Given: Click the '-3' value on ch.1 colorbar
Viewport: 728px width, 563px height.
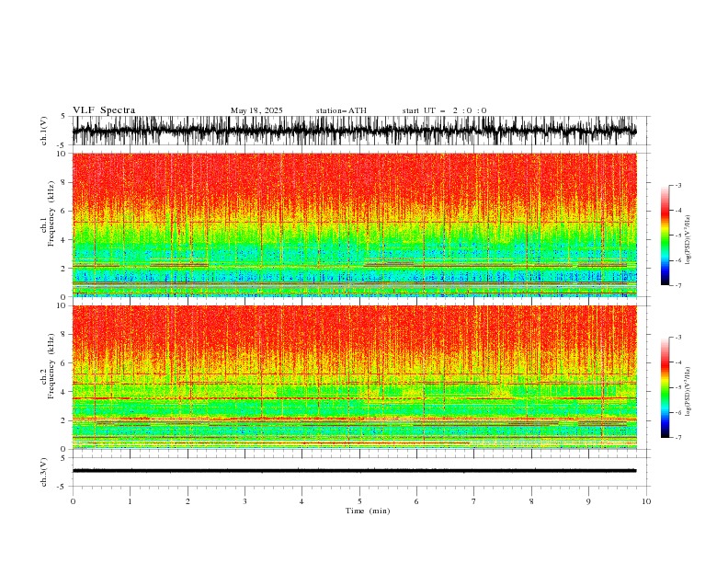Looking at the screenshot, I should [677, 185].
